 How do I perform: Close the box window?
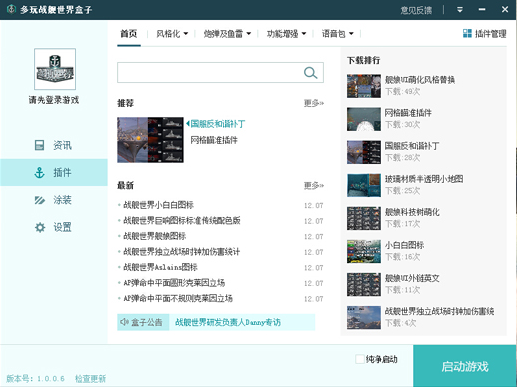click(x=505, y=10)
